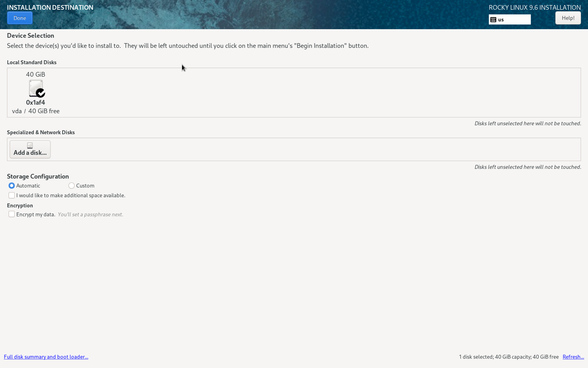Click the 'us' keyboard layout indicator text

(501, 20)
